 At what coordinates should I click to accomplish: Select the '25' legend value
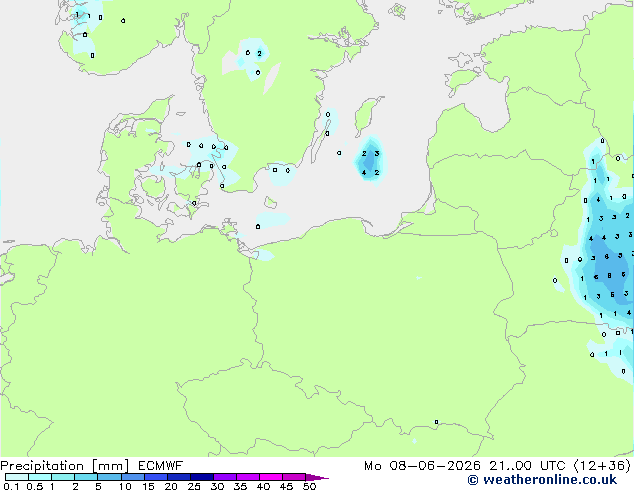coord(194,486)
